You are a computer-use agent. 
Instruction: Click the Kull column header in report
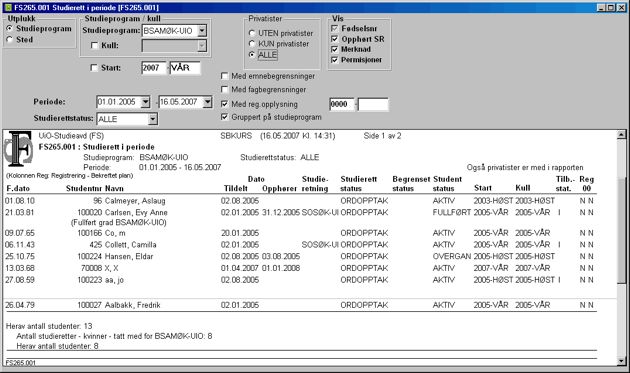click(x=523, y=188)
